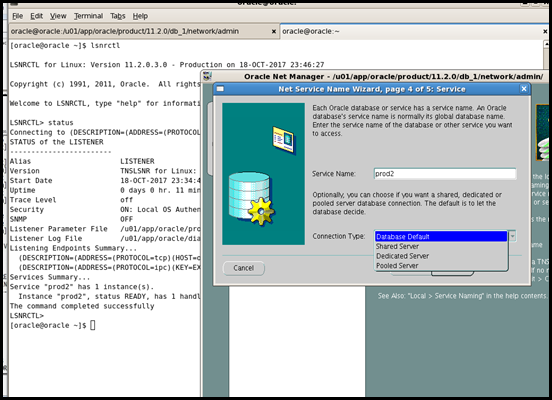Cancel the Net Service Name Wizard
The width and height of the screenshot is (552, 400).
pos(244,268)
